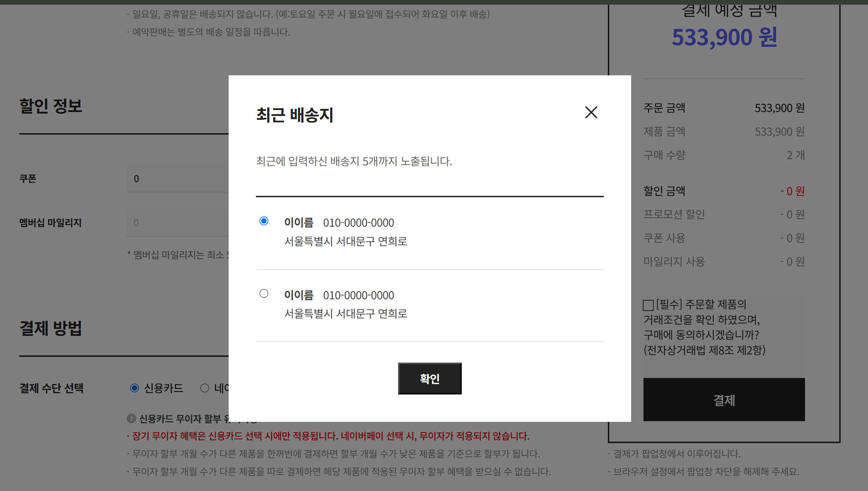Click the black 결제 payment button

point(724,400)
